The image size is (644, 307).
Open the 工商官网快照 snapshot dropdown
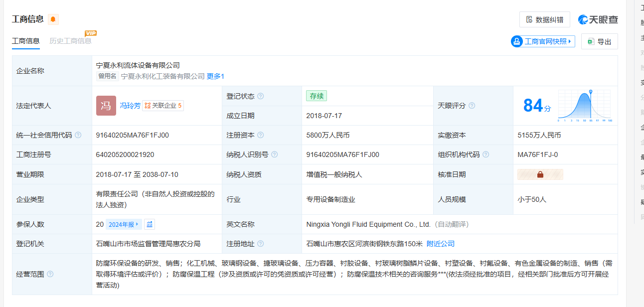(x=543, y=41)
